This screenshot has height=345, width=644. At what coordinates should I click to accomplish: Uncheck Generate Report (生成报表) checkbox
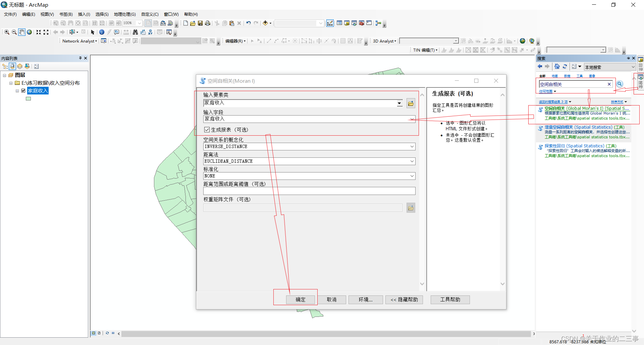click(207, 130)
